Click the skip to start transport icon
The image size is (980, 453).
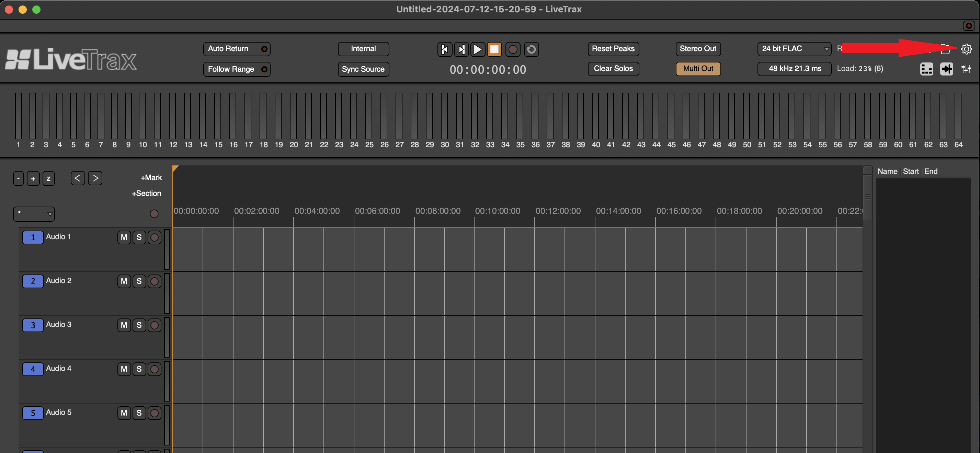pyautogui.click(x=444, y=49)
